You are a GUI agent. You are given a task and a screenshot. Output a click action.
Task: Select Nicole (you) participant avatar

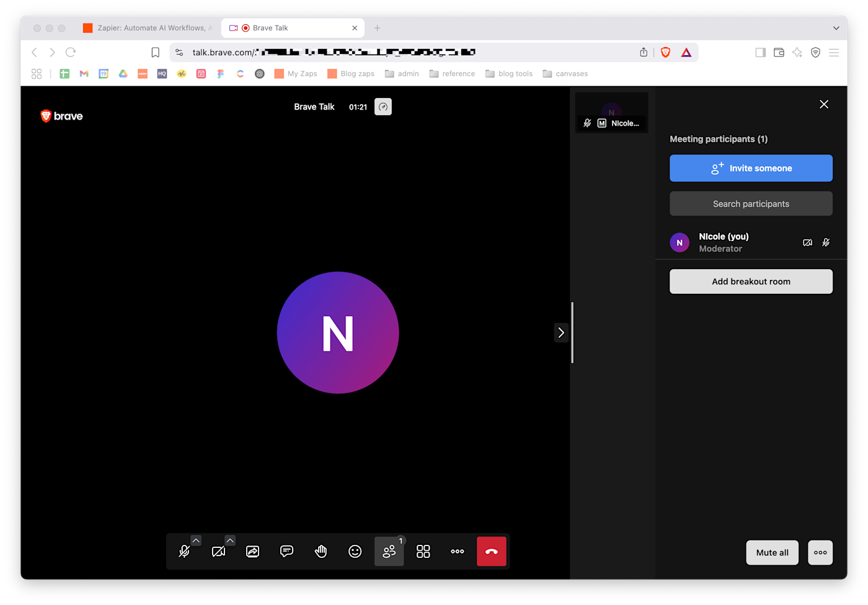click(680, 242)
